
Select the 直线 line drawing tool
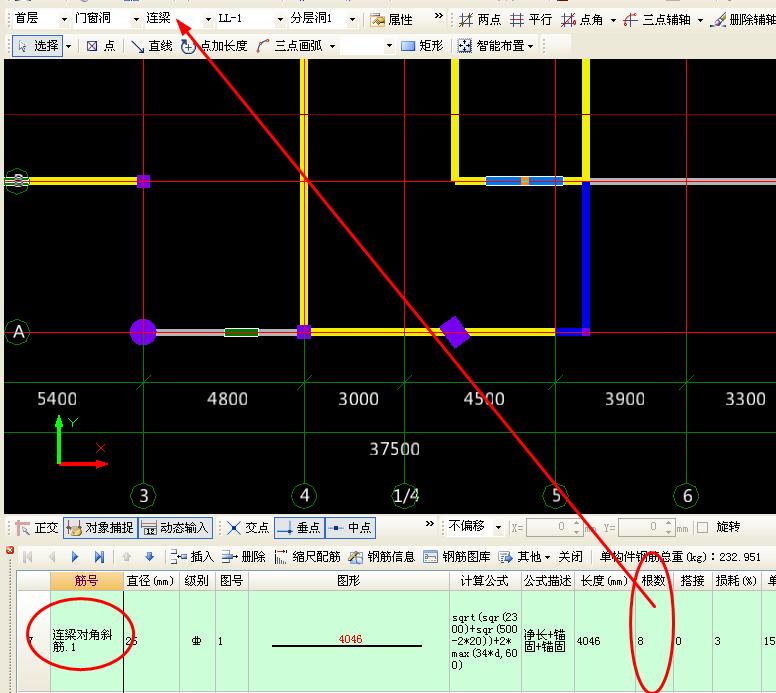[151, 46]
